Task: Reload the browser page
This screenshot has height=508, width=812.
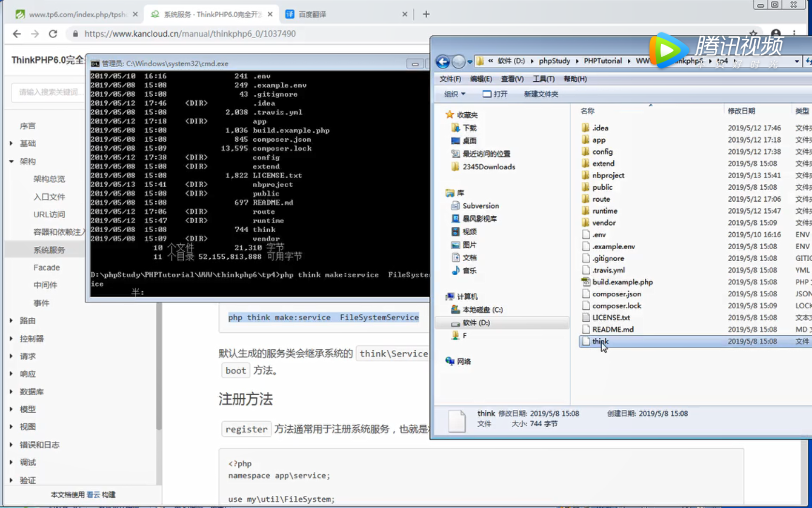Action: click(x=53, y=34)
